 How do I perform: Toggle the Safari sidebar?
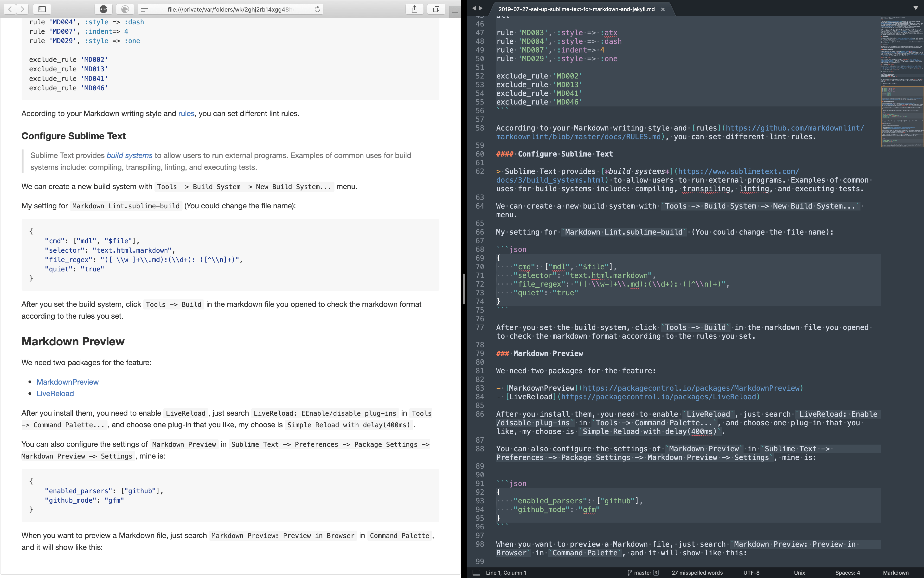[42, 9]
